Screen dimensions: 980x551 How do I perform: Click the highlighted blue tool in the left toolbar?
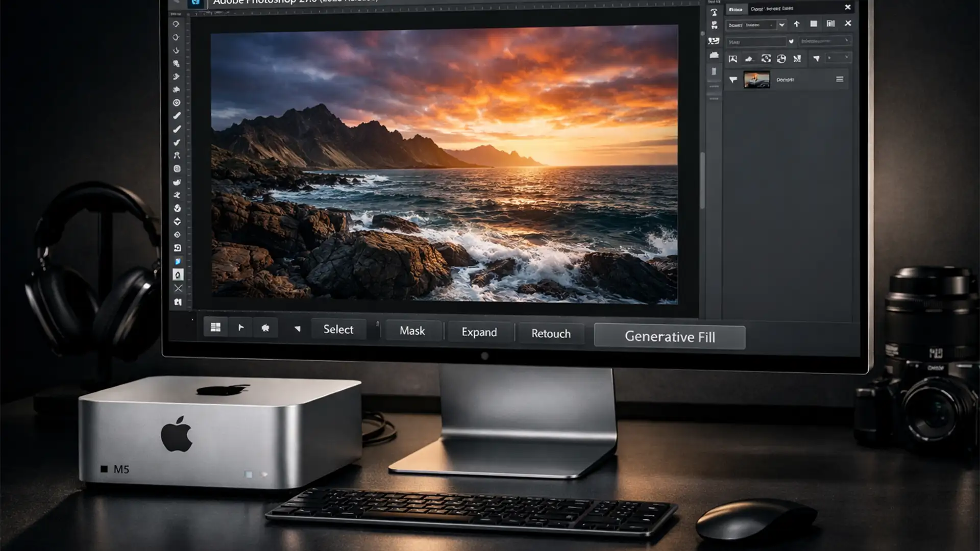(x=178, y=261)
